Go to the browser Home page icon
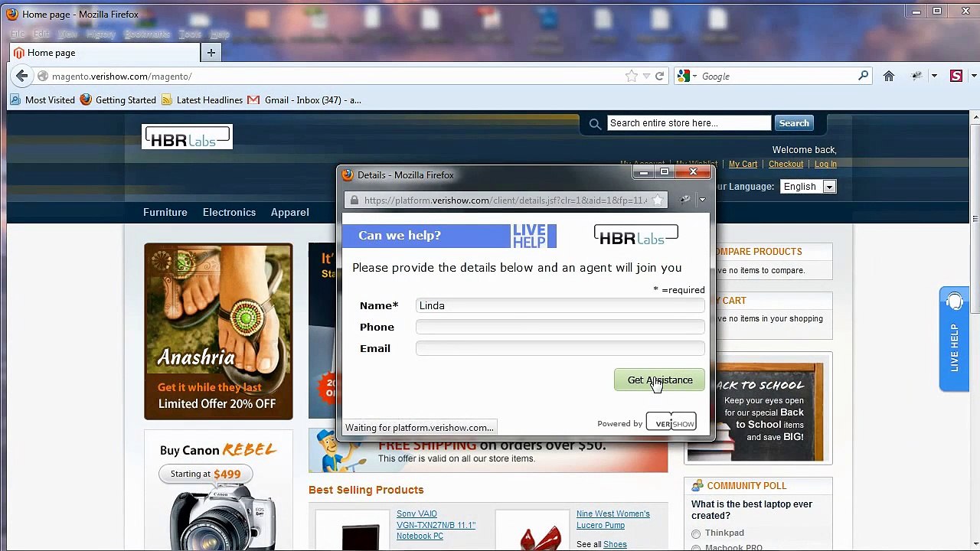Screen dimensions: 980x551 pos(889,76)
